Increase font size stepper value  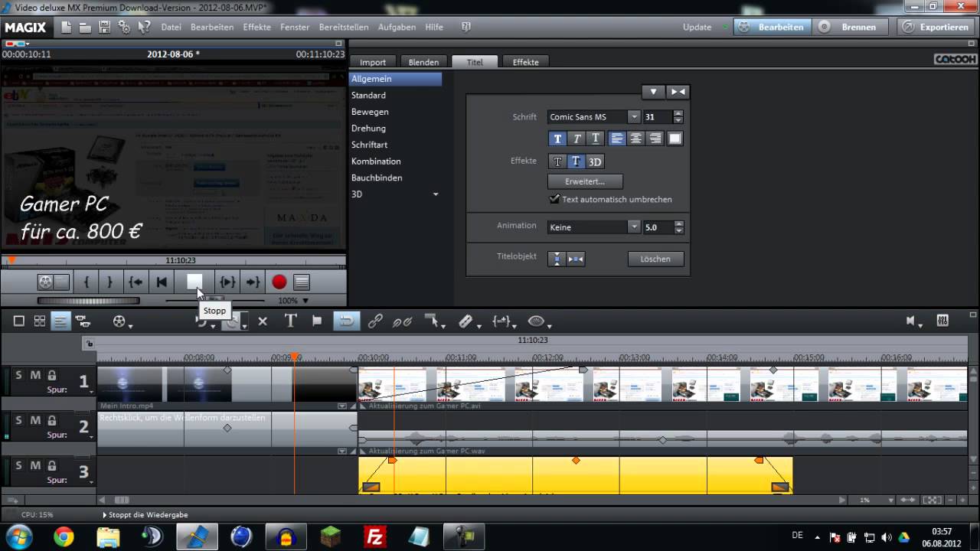tap(678, 113)
